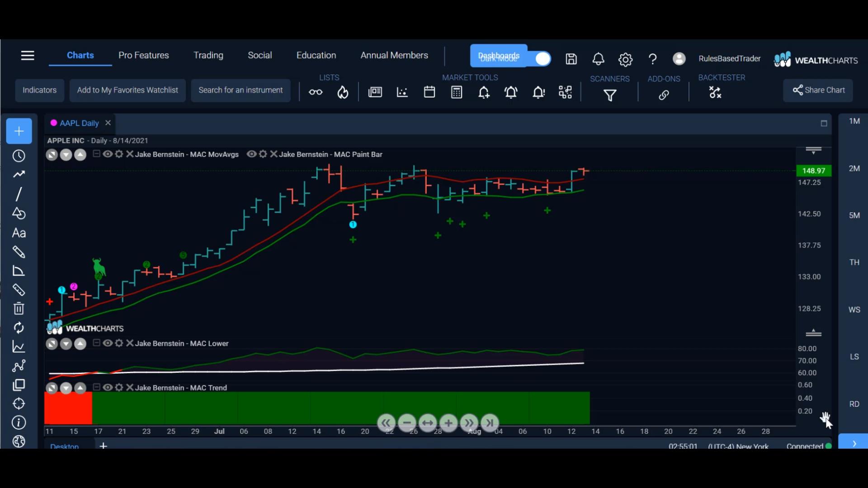The height and width of the screenshot is (488, 868).
Task: Move MAC Trend panel down arrow
Action: (66, 388)
